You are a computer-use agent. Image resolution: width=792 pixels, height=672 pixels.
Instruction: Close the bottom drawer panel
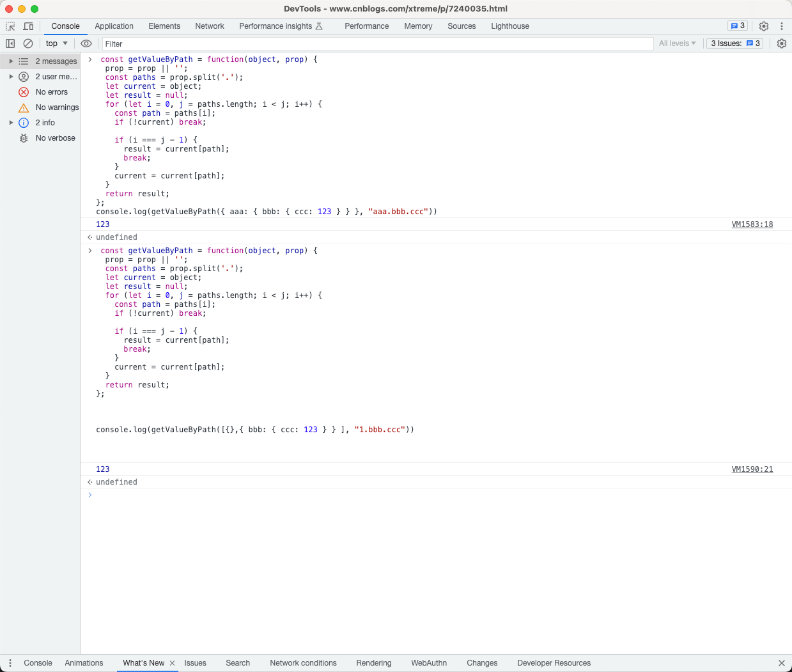[x=781, y=663]
